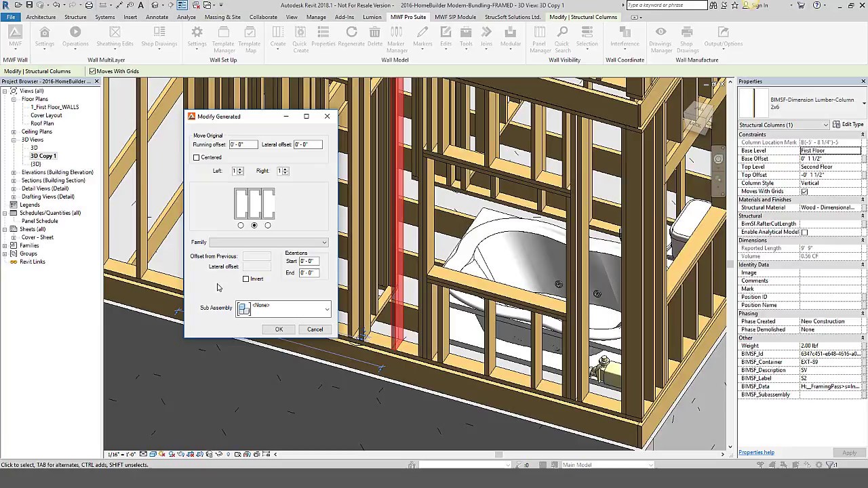The width and height of the screenshot is (868, 488).
Task: Select the left stud position radio button
Action: coord(241,225)
